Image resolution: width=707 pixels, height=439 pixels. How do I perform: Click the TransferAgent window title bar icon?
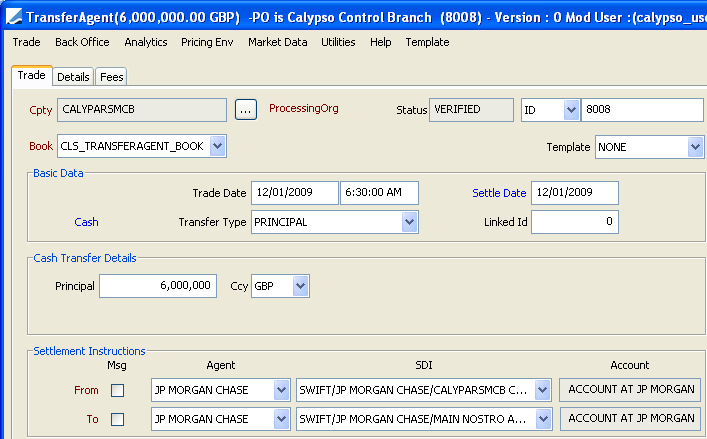(x=14, y=17)
